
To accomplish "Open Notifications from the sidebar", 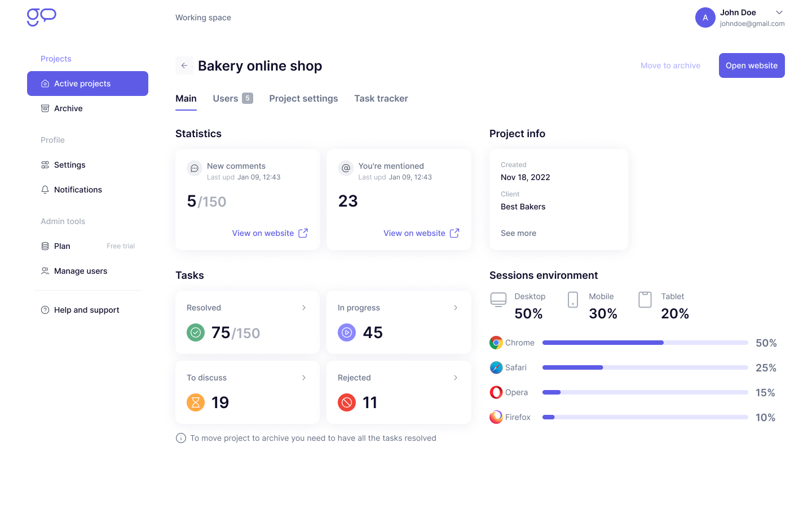I will [78, 190].
